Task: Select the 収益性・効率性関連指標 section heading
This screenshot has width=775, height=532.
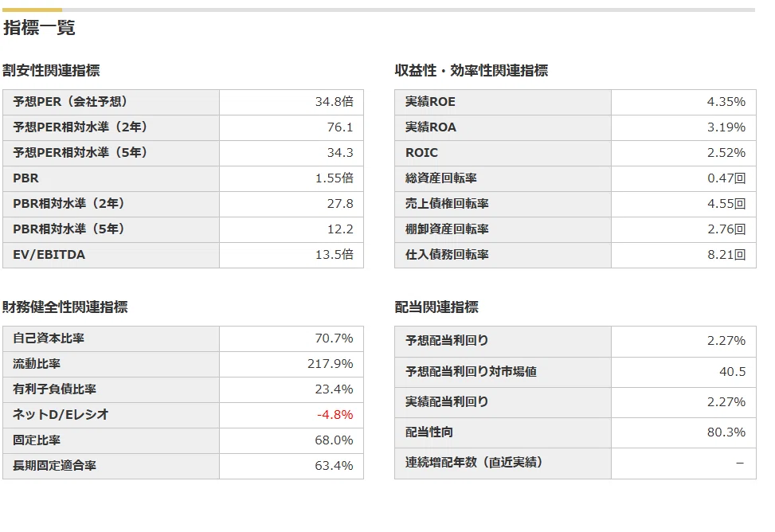Action: (471, 70)
